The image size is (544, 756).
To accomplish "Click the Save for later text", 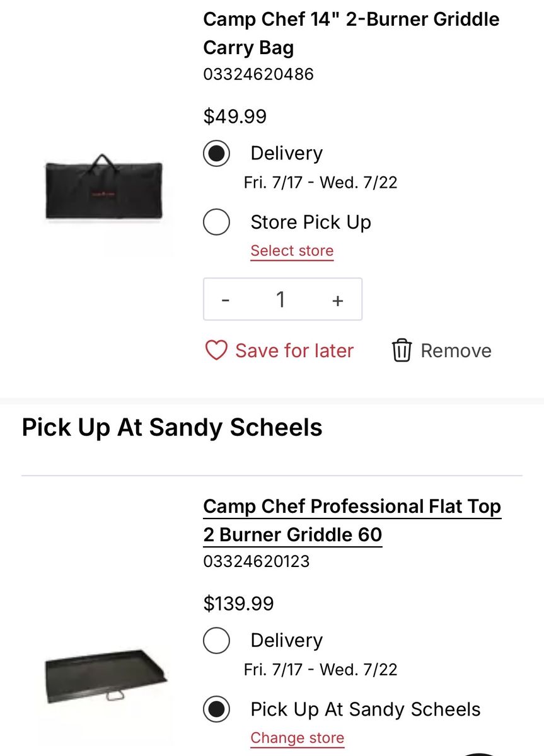I will [x=294, y=350].
